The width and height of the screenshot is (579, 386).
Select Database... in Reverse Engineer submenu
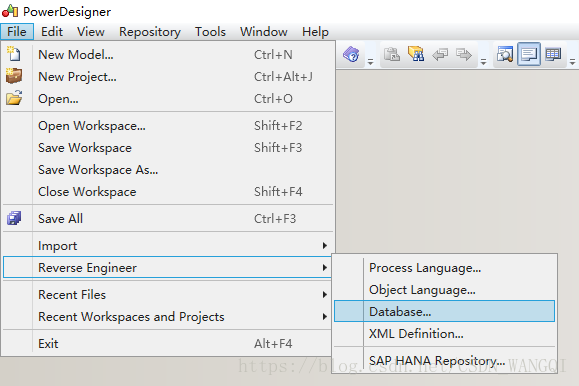[444, 311]
